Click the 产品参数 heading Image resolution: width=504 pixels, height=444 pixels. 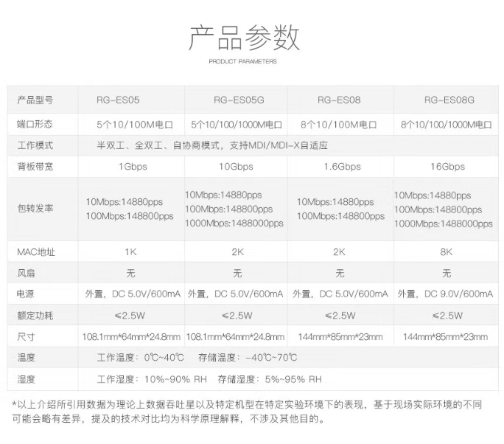[244, 38]
